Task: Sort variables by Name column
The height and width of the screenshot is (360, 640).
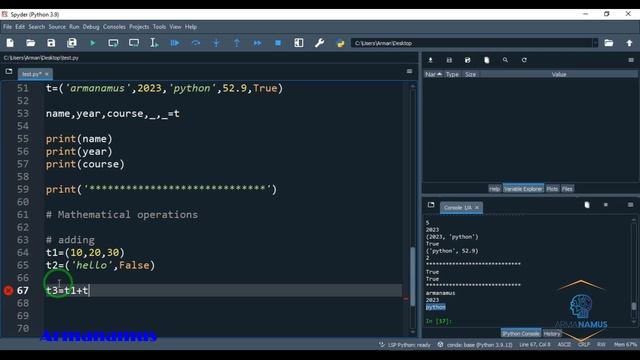Action: 433,74
